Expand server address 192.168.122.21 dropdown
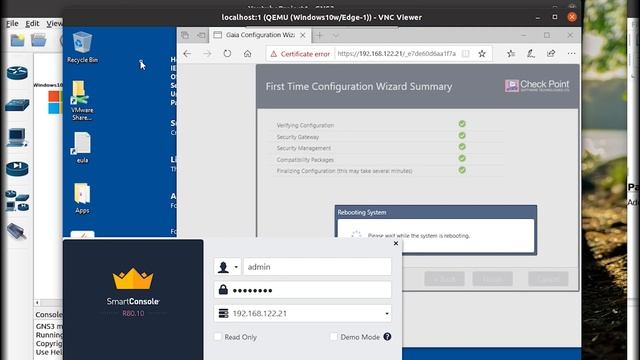640x360 pixels. tap(387, 313)
